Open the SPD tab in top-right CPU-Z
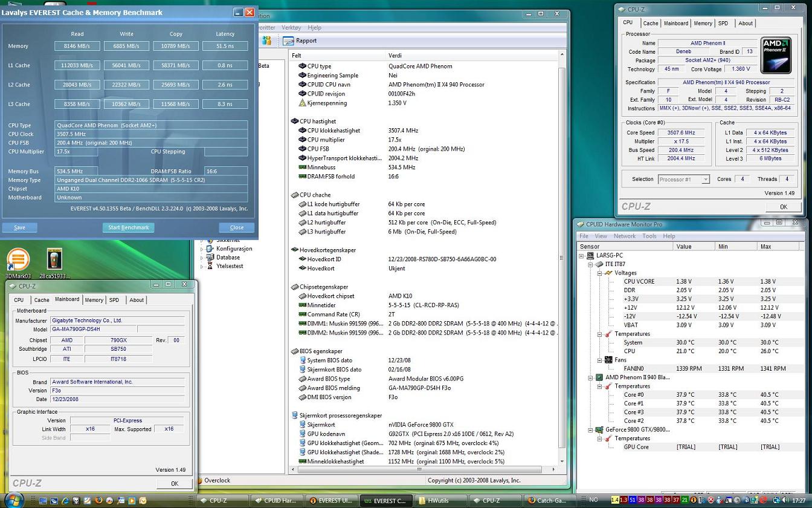This screenshot has height=508, width=812. point(723,24)
